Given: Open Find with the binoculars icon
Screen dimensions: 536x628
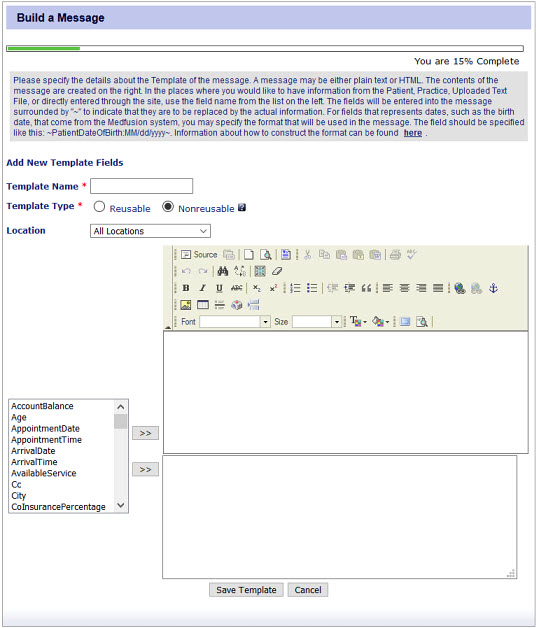Looking at the screenshot, I should tap(223, 272).
